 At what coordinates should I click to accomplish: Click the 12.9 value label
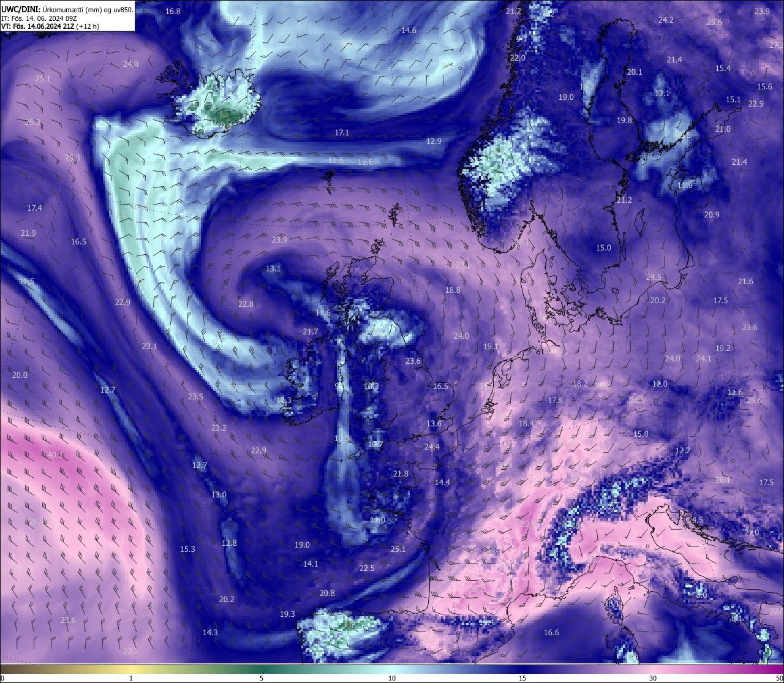click(434, 141)
